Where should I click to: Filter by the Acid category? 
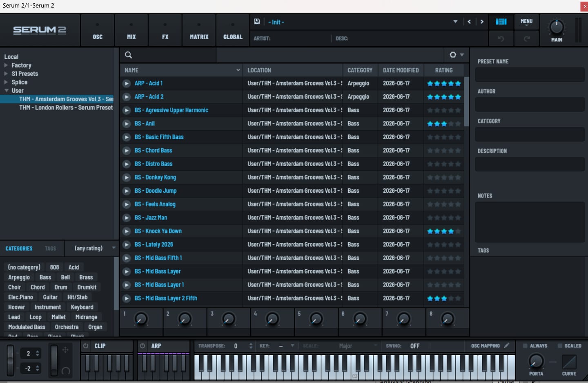click(73, 267)
